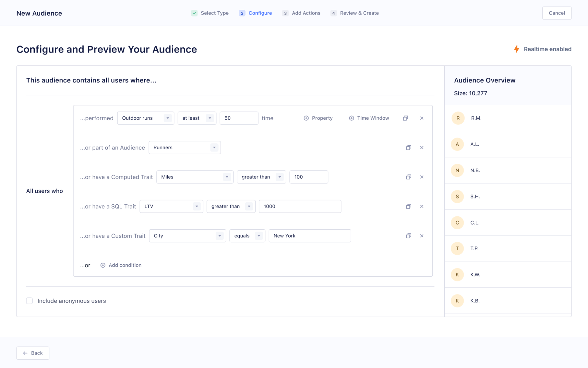Edit the New York trait value field
The height and width of the screenshot is (368, 588).
[x=309, y=236]
